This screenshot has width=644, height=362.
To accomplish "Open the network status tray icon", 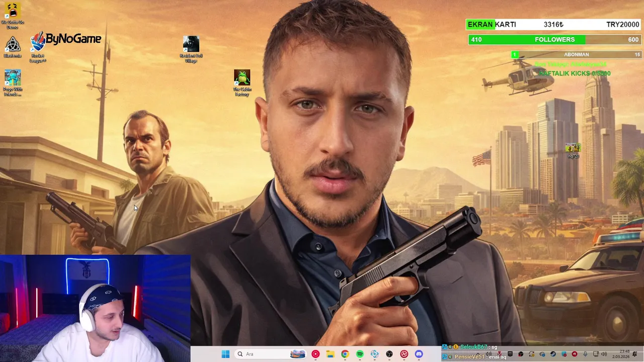I will click(596, 354).
